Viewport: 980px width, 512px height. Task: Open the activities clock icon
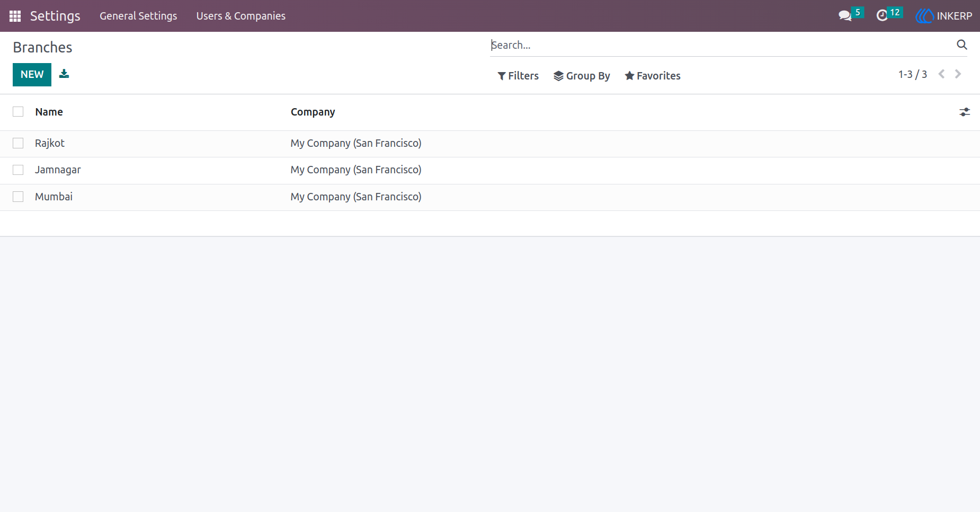click(882, 16)
